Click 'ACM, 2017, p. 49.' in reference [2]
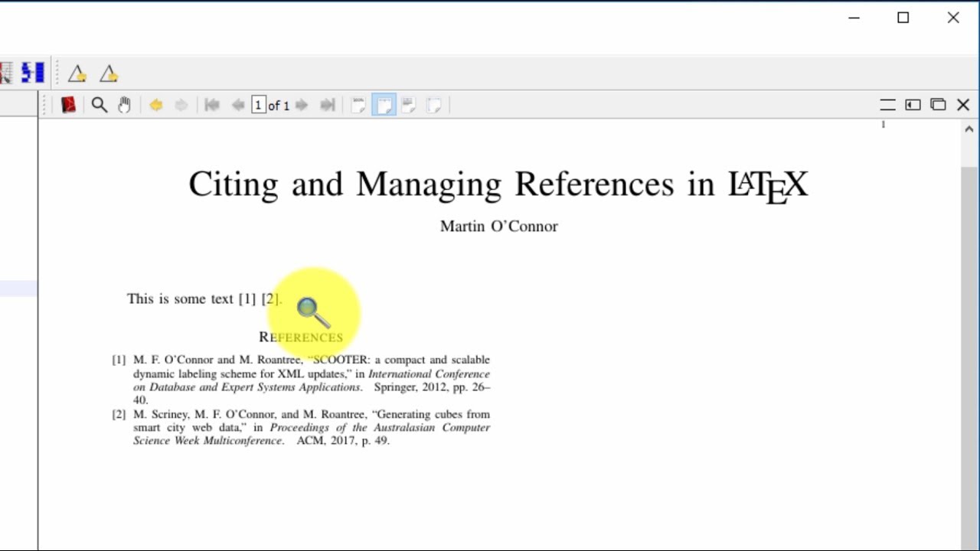The height and width of the screenshot is (551, 980). pos(343,441)
